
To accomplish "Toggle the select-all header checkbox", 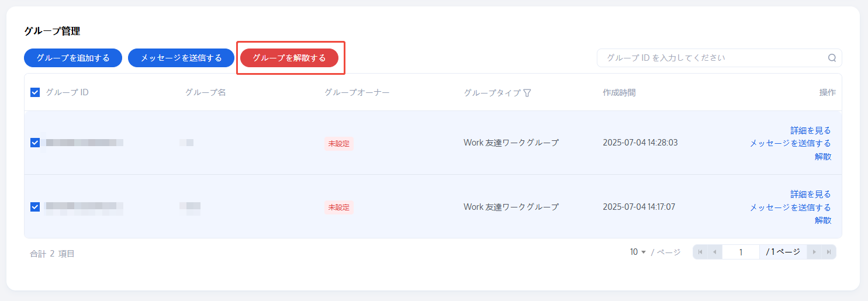I will [35, 92].
